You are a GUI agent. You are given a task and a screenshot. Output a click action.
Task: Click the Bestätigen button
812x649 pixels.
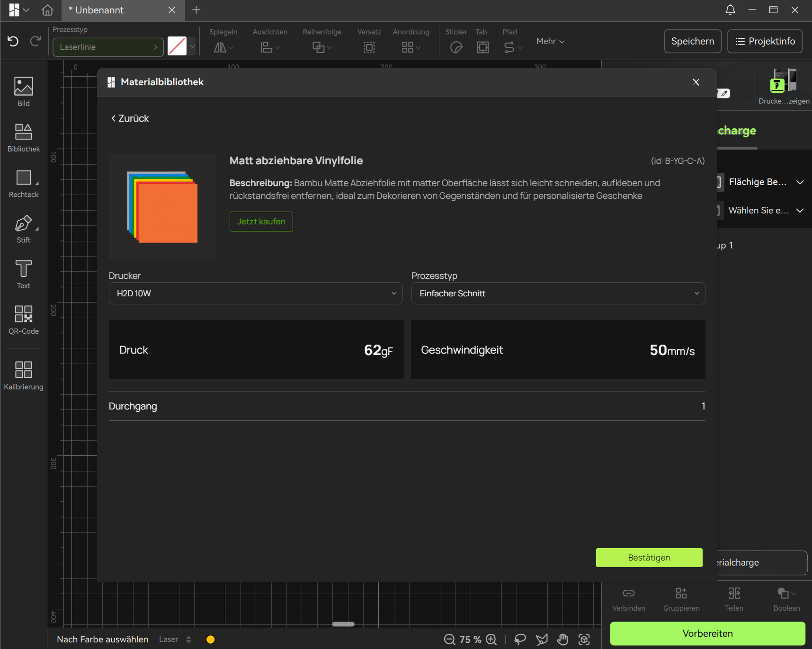pos(649,558)
